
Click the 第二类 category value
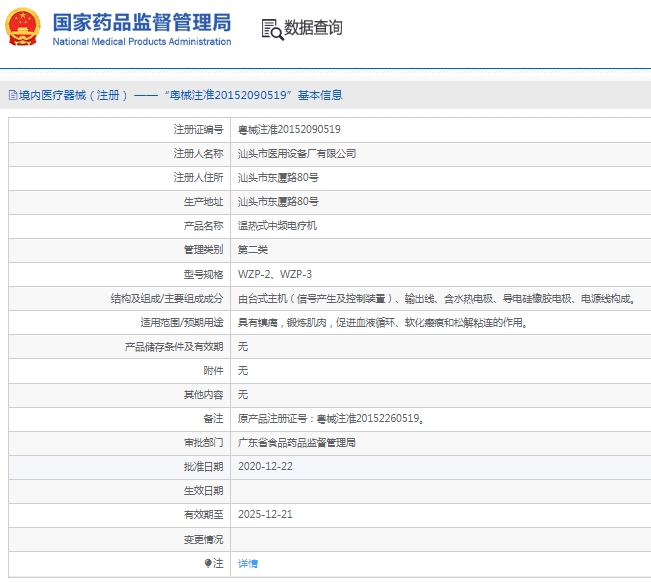[x=253, y=250]
